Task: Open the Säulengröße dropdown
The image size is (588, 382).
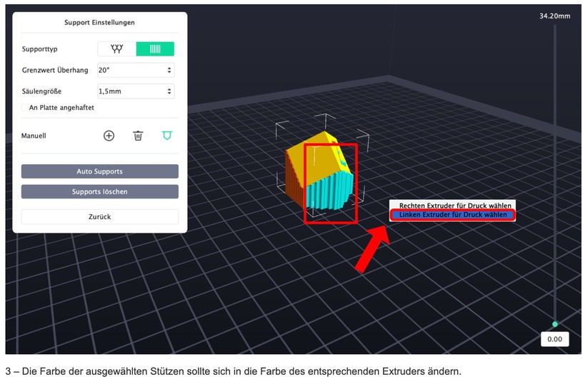Action: pos(136,91)
